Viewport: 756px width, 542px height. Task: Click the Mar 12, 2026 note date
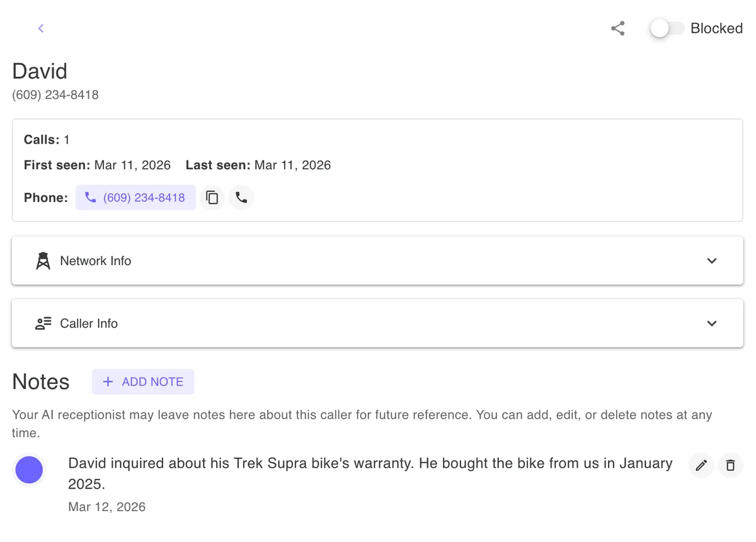[x=106, y=506]
